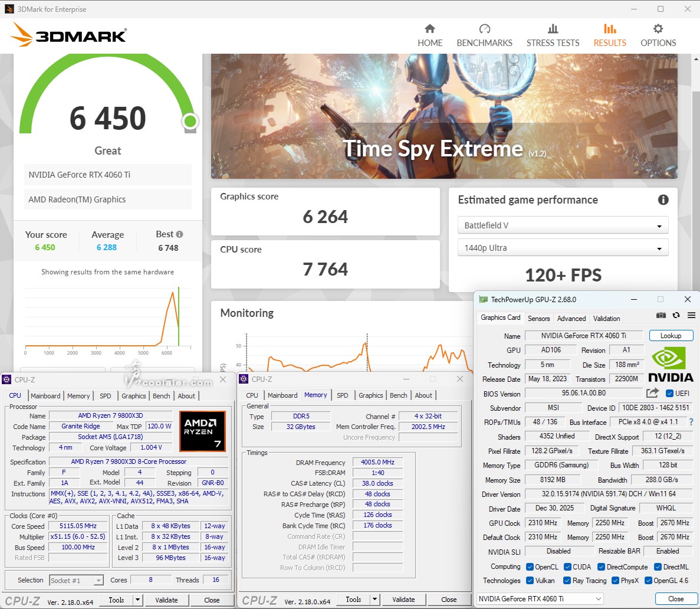Click the Lookup button in GPU-Z
The height and width of the screenshot is (609, 700).
(671, 336)
